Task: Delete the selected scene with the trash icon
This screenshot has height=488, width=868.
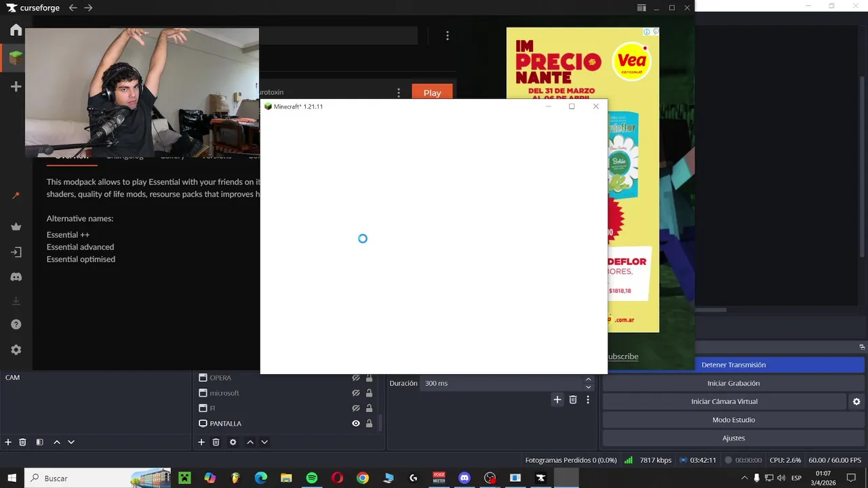Action: pyautogui.click(x=22, y=442)
